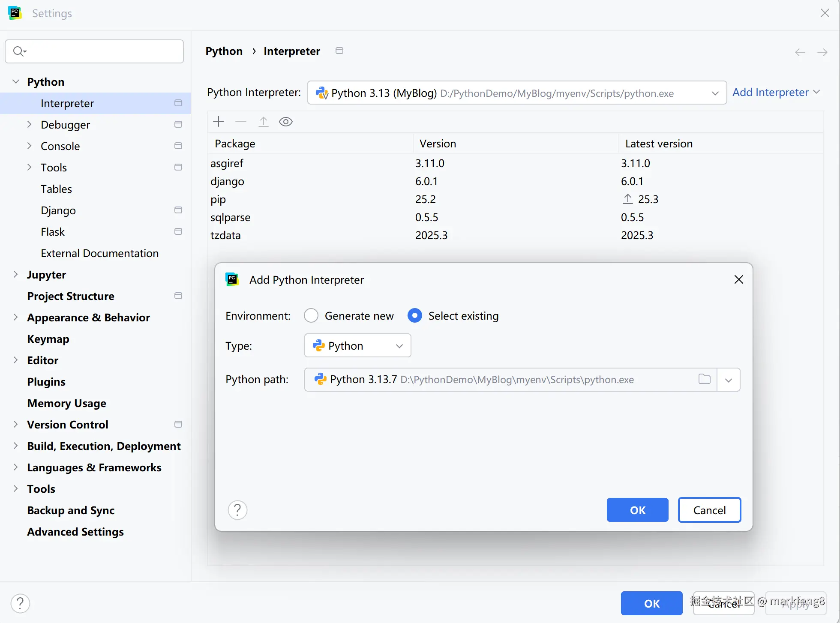The image size is (840, 623).
Task: Click the back navigation arrow icon
Action: click(800, 52)
